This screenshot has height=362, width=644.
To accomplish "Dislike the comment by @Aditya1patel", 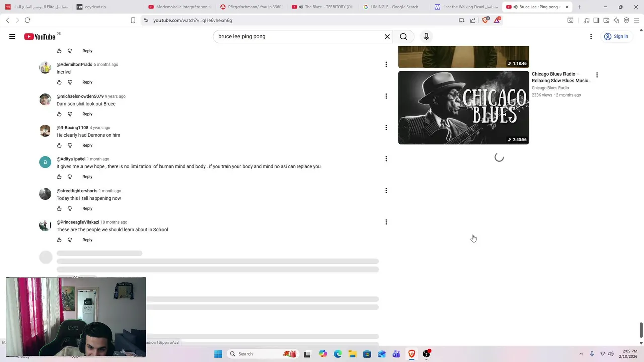I will pyautogui.click(x=70, y=177).
